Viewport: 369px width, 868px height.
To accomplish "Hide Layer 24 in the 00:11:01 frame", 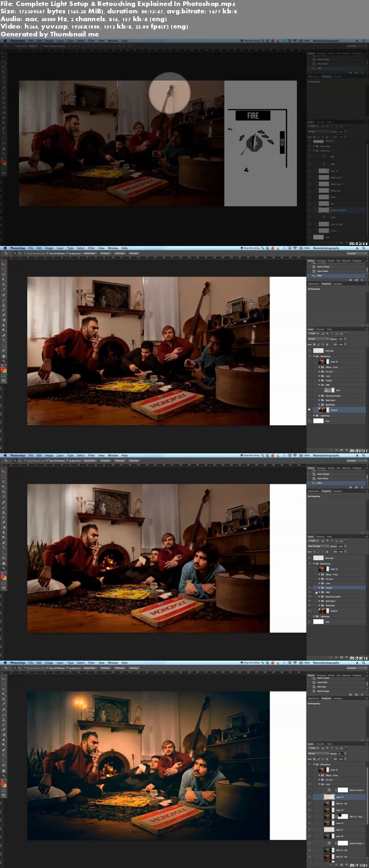I will point(309,797).
